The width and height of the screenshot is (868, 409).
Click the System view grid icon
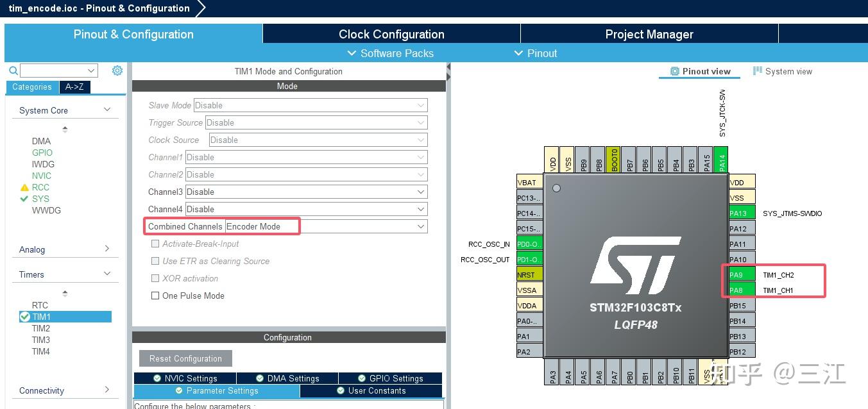pos(756,71)
